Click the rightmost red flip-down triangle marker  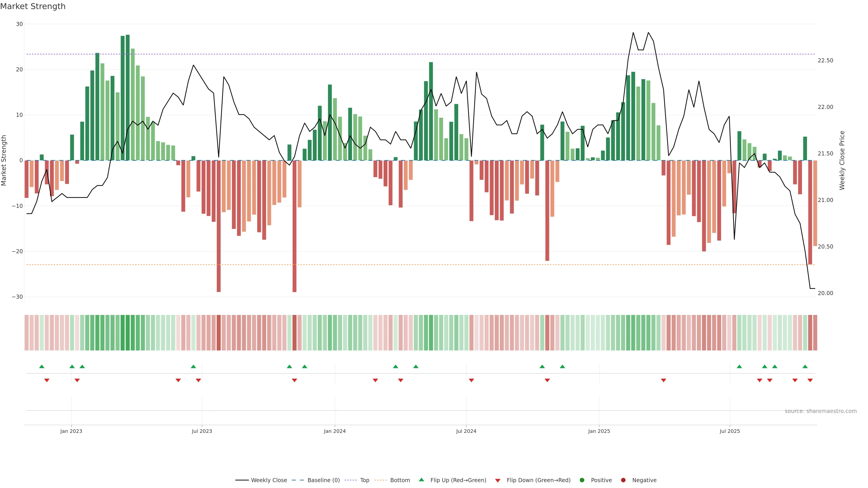[x=810, y=380]
